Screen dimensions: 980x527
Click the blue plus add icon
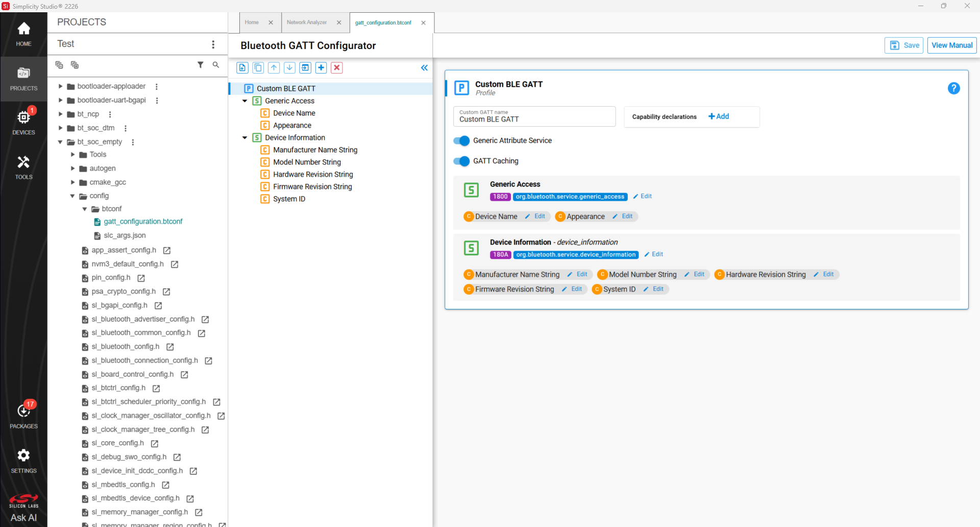pos(321,67)
